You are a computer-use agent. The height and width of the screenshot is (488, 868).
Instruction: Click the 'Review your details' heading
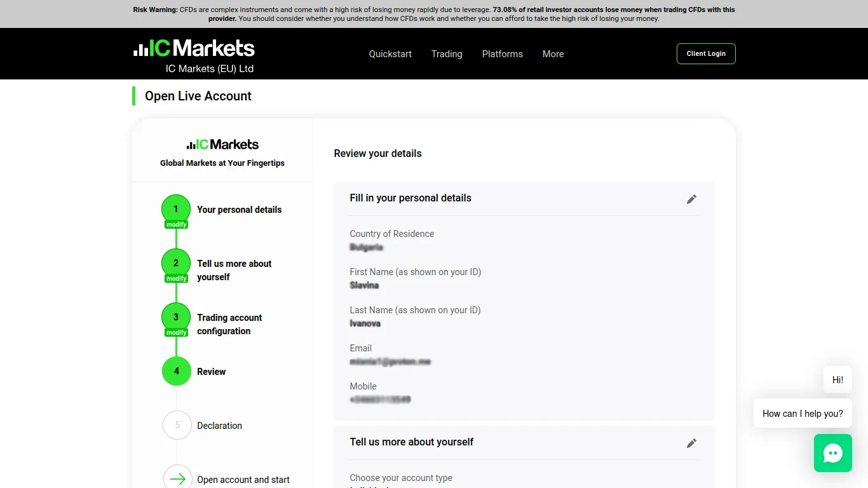tap(377, 153)
